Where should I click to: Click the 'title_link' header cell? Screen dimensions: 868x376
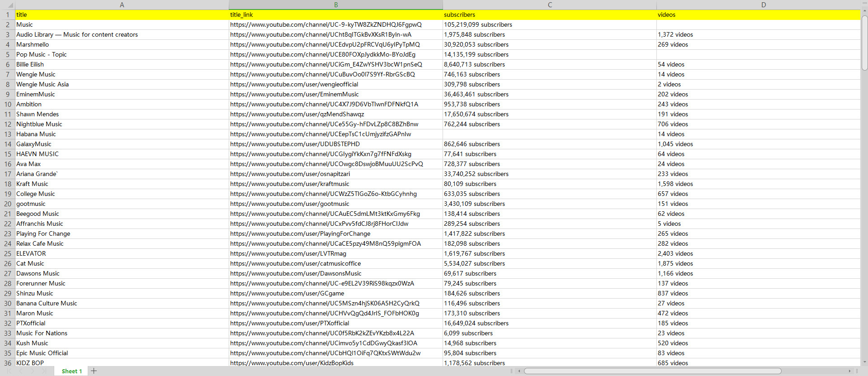[x=336, y=14]
